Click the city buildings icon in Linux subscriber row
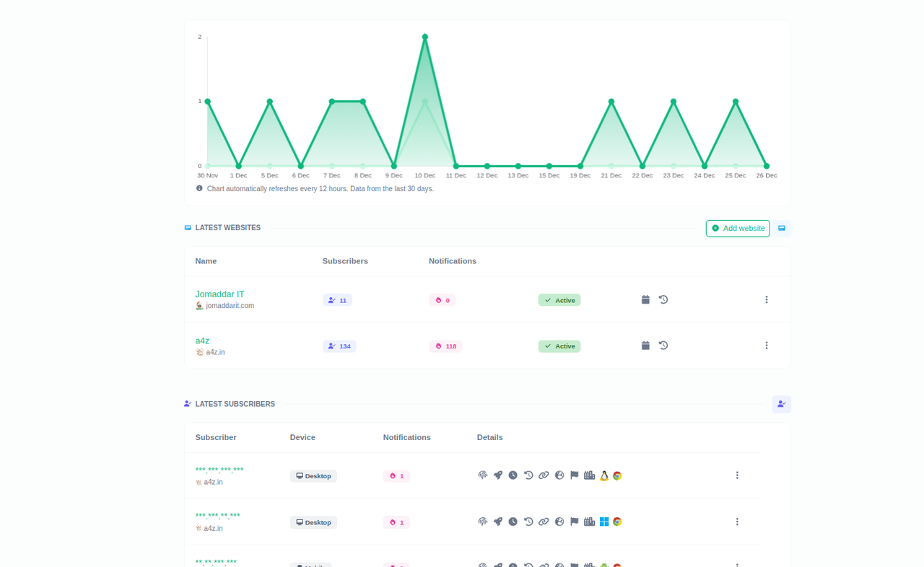 click(x=590, y=475)
